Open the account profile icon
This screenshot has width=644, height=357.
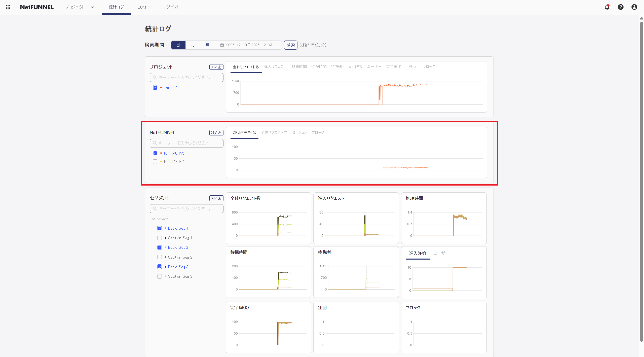tap(634, 7)
